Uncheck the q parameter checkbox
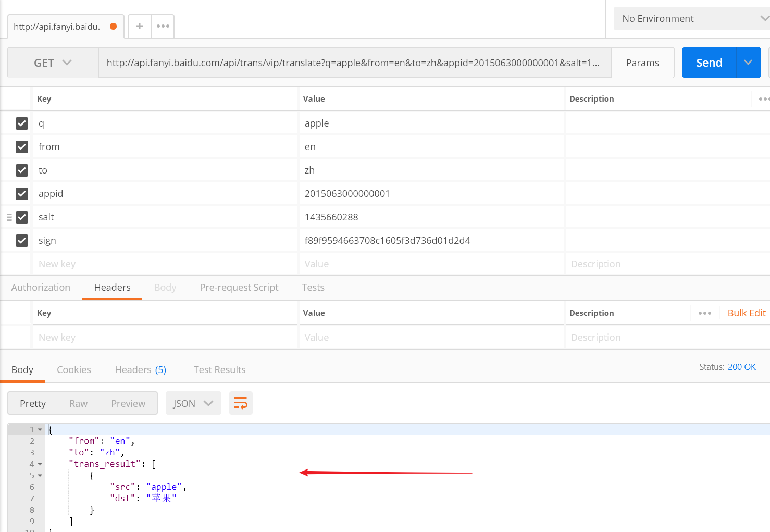Image resolution: width=770 pixels, height=532 pixels. tap(22, 123)
